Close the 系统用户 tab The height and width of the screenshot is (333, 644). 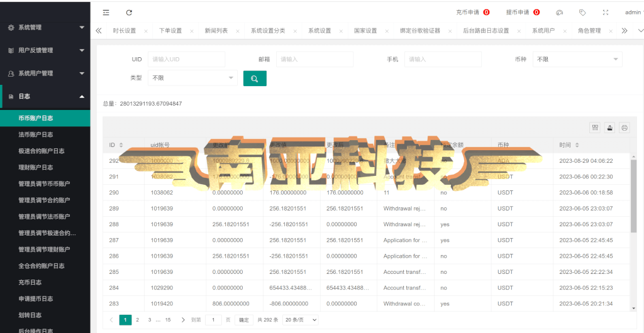[x=565, y=31]
